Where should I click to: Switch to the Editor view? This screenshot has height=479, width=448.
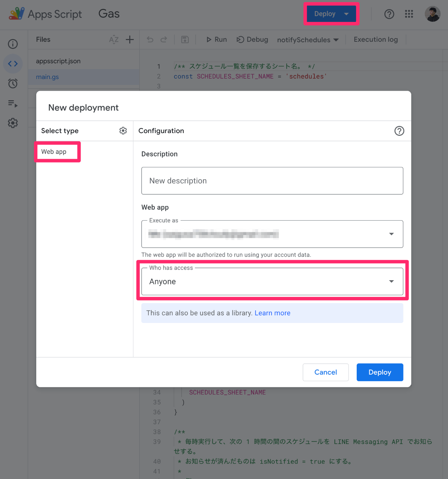(x=13, y=64)
